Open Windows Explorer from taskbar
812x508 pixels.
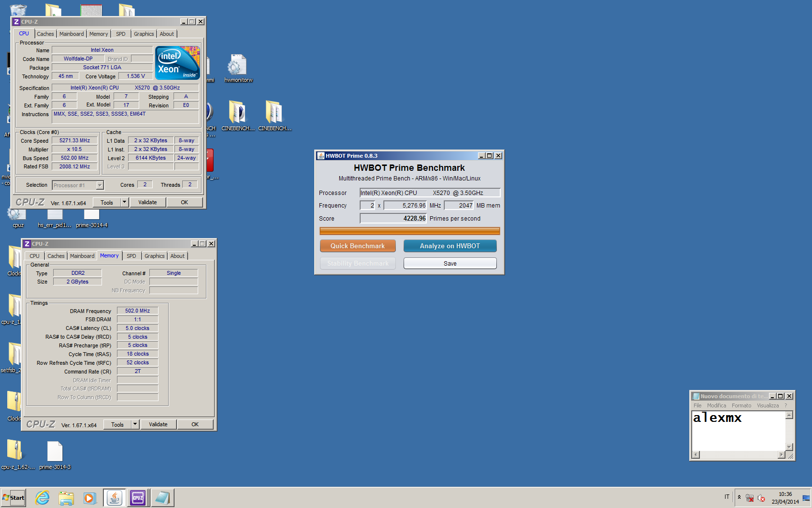[66, 498]
